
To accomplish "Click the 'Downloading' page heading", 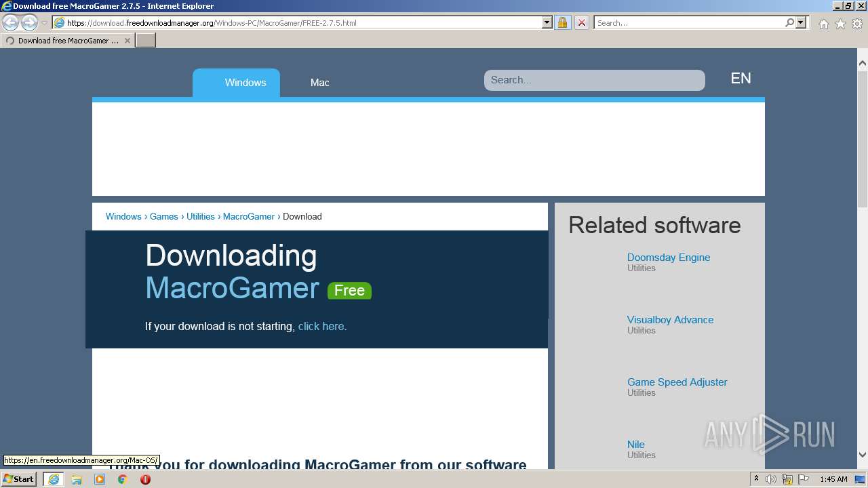I will click(x=231, y=256).
